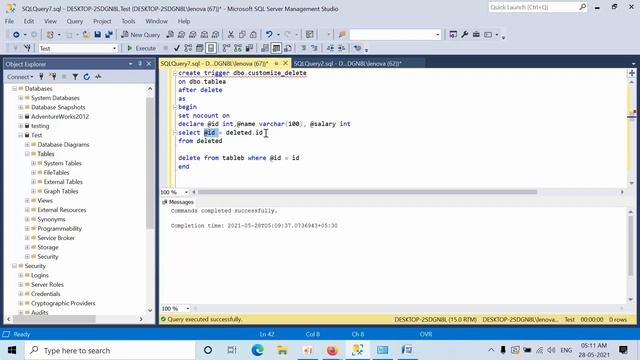
Task: Open Microsoft Edge from taskbar
Action: tap(258, 350)
